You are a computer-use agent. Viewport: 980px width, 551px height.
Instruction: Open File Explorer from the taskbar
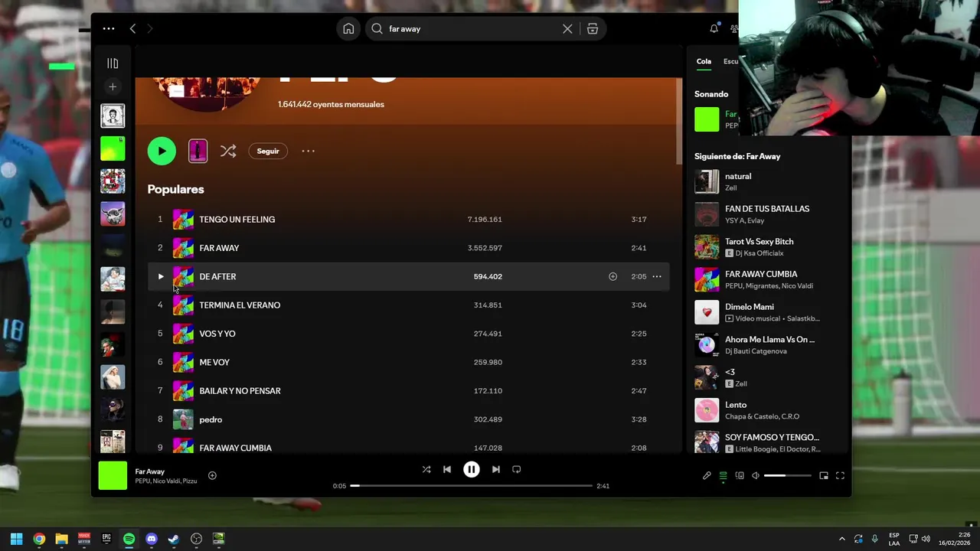click(x=61, y=539)
